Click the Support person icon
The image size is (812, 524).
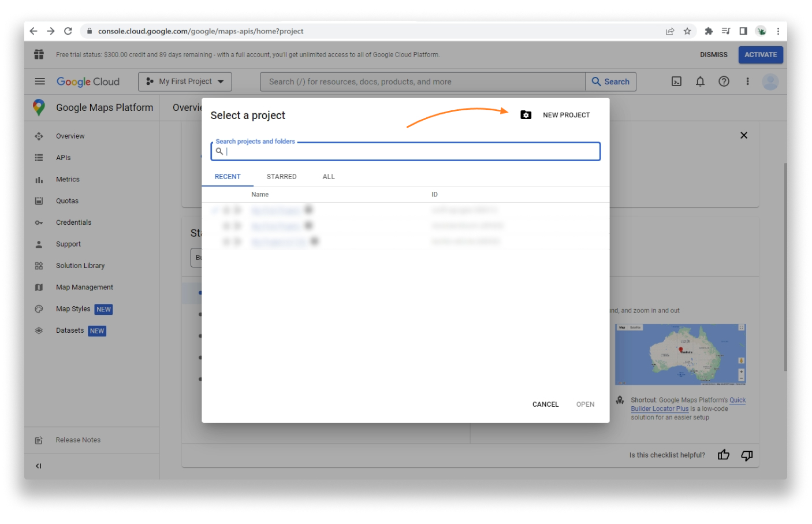(39, 244)
